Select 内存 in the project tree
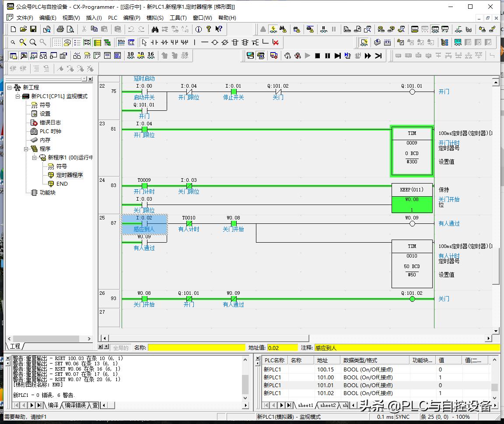Screen dimensions: 504x424 pos(45,140)
